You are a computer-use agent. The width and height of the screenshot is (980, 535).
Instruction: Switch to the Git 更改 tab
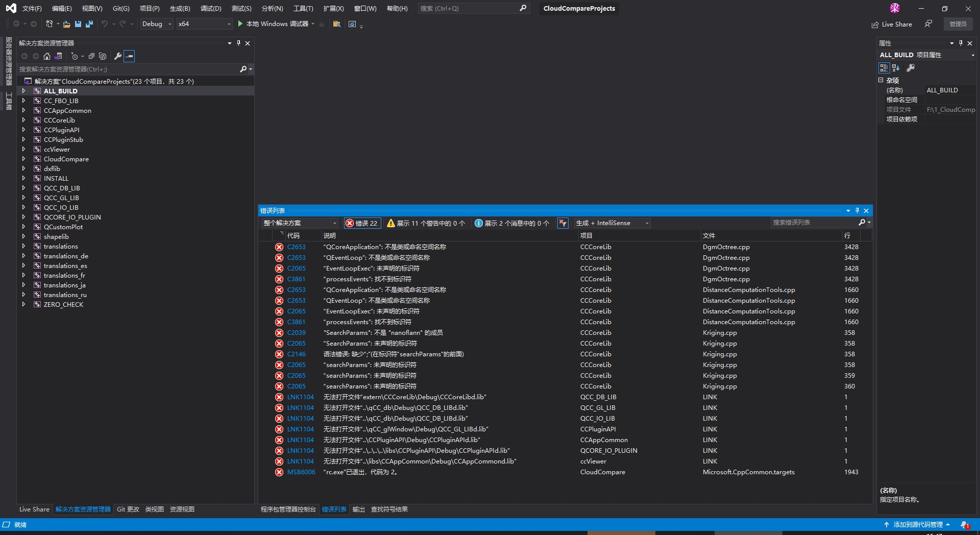coord(128,509)
